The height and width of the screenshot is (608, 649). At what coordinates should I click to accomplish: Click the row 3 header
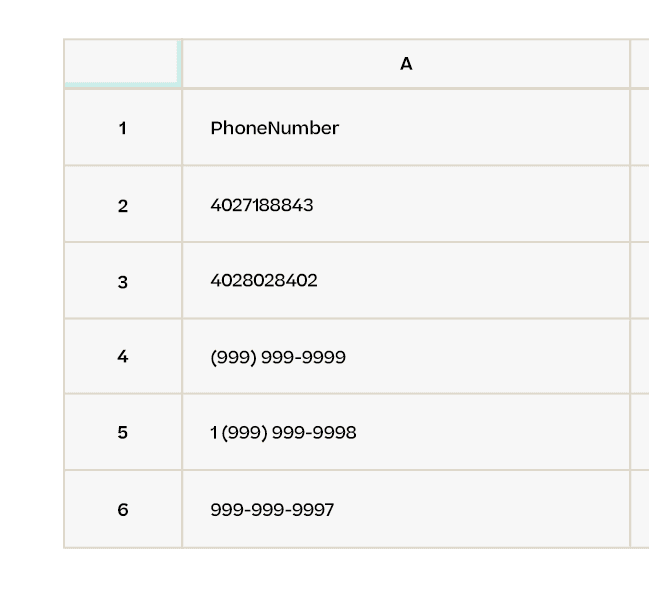(123, 281)
